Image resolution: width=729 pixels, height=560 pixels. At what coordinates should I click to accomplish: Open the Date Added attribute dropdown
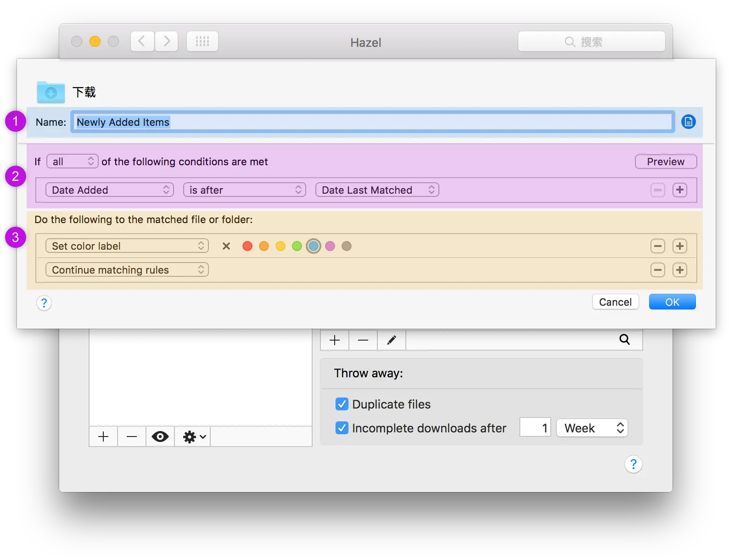[x=110, y=190]
